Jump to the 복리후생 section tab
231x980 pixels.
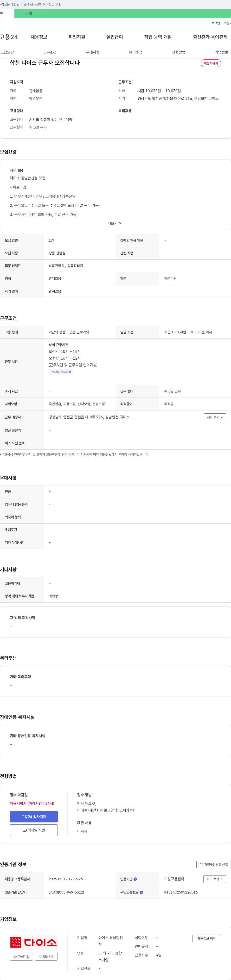(136, 52)
